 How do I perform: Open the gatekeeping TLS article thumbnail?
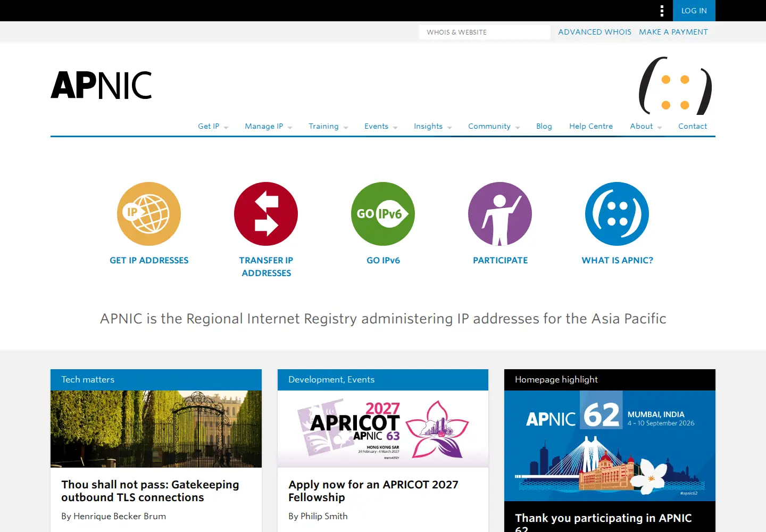tap(156, 429)
